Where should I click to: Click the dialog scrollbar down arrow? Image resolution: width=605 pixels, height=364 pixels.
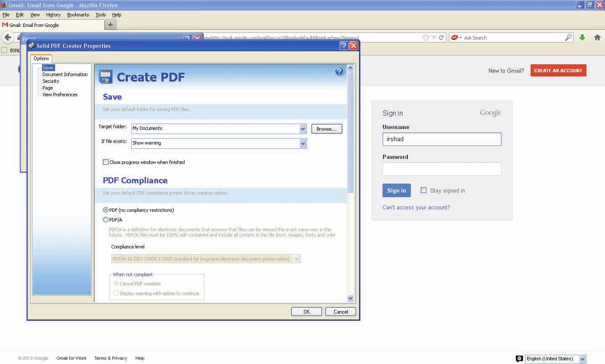tap(351, 298)
